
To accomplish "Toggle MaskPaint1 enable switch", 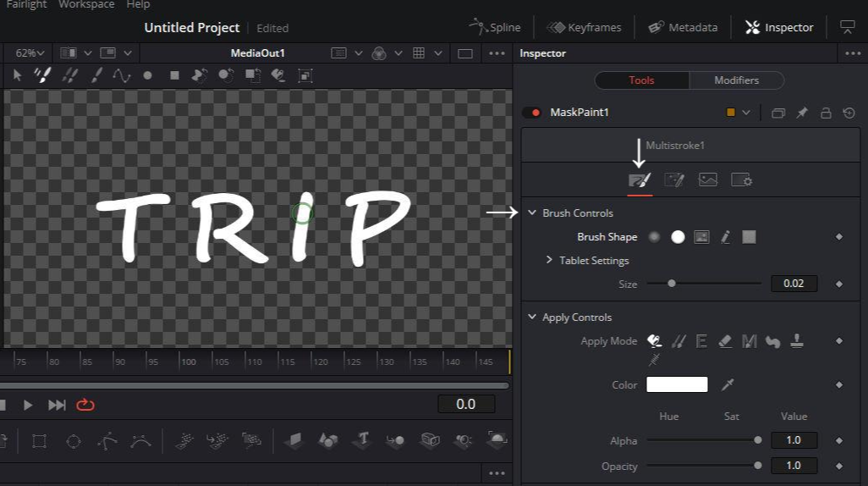I will 532,113.
